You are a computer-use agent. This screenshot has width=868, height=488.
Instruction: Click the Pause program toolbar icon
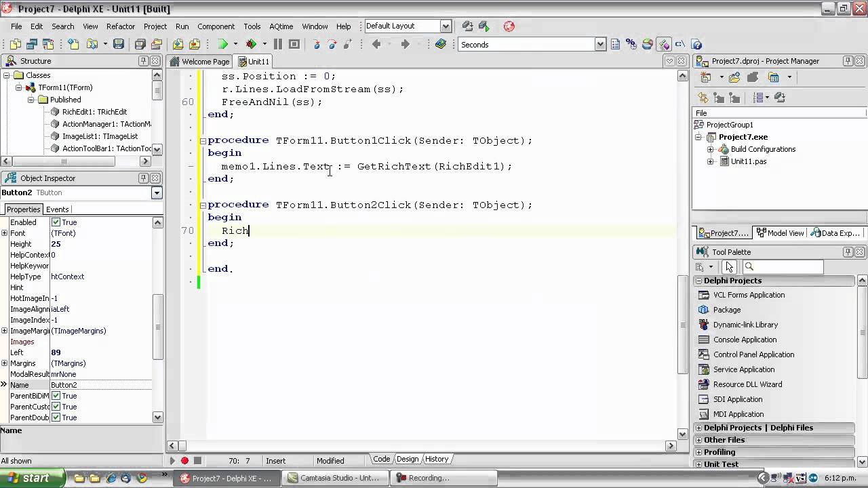tap(278, 44)
